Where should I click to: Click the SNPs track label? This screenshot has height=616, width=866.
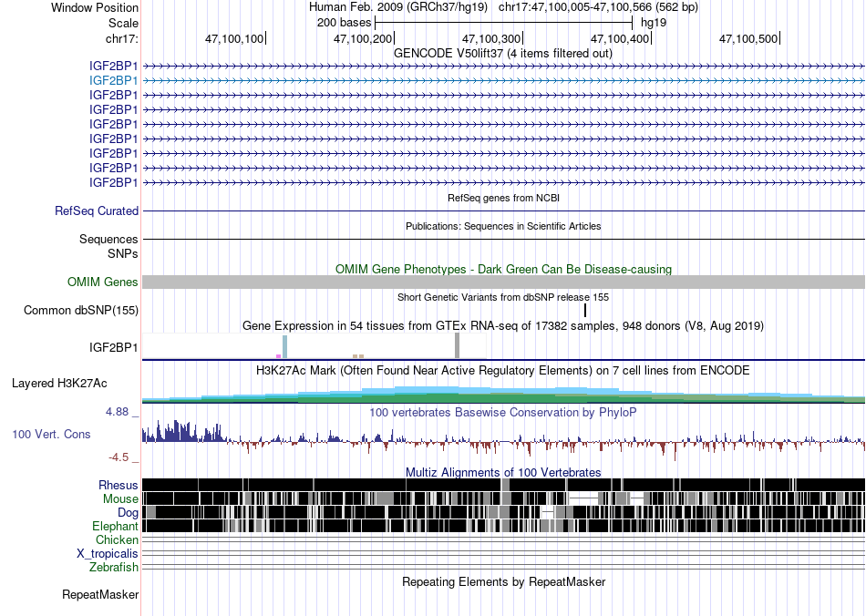pos(123,253)
